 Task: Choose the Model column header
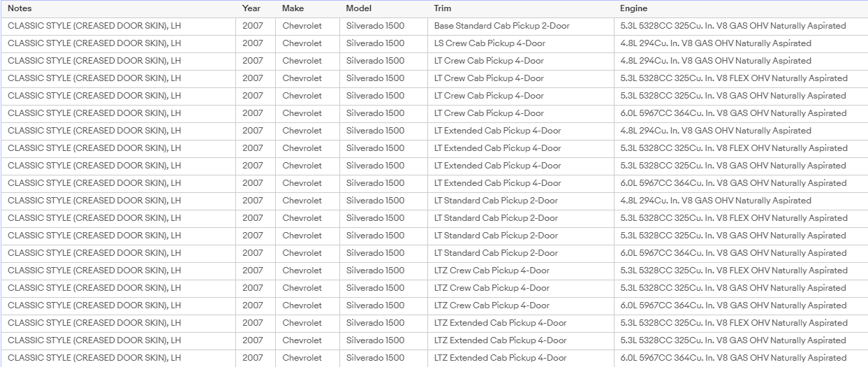[x=359, y=8]
